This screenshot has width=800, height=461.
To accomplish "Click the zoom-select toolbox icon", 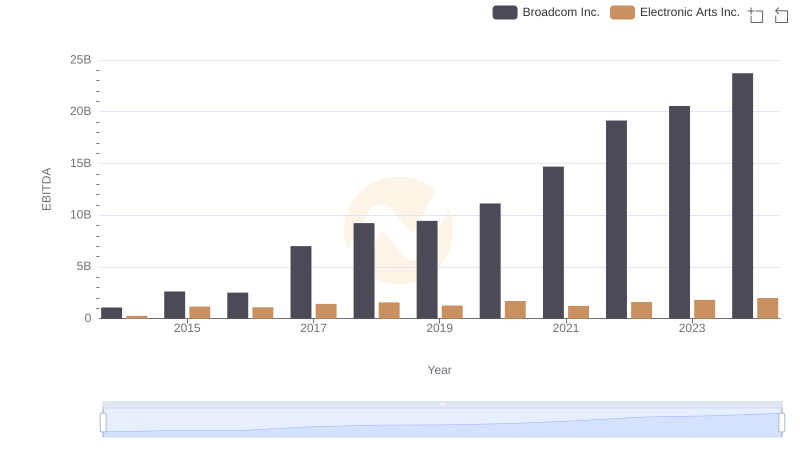I will click(756, 15).
